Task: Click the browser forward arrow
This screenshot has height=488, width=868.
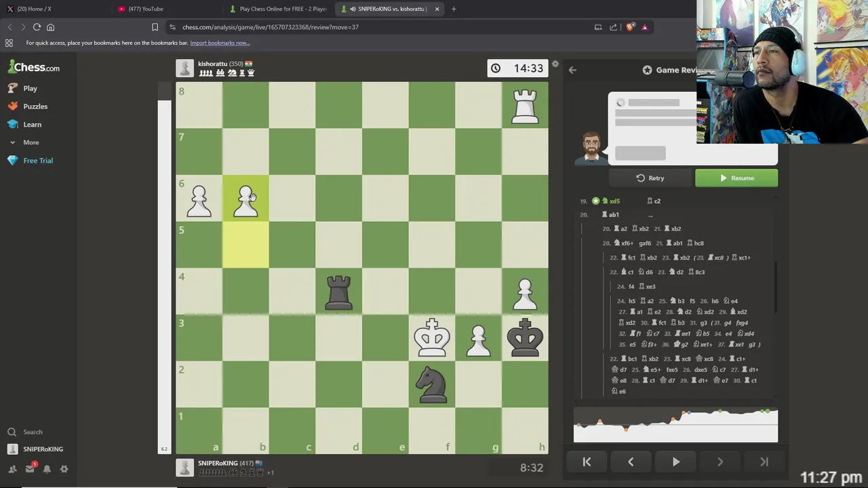Action: (x=23, y=27)
